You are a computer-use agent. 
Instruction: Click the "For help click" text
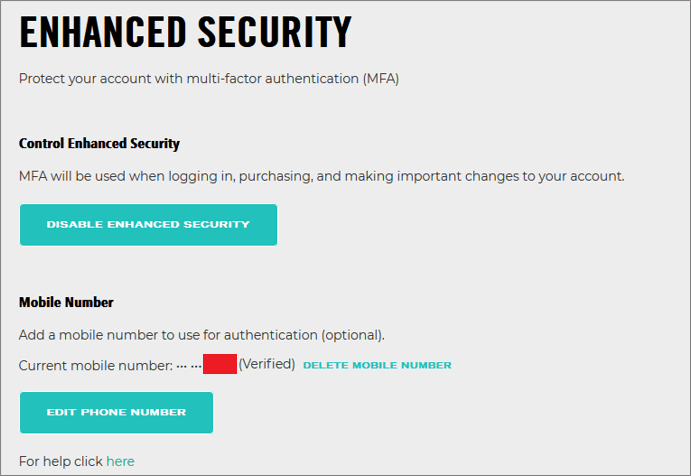point(61,461)
